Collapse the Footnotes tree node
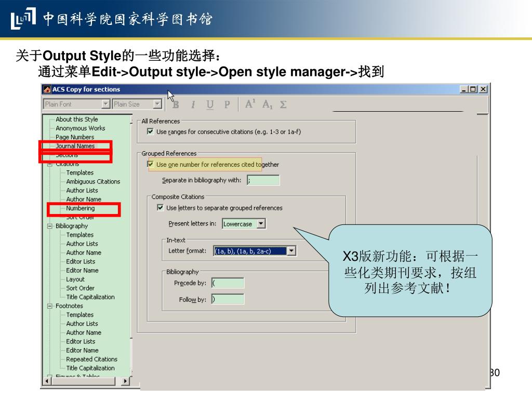Screen dimensions: 532x399 (50, 306)
